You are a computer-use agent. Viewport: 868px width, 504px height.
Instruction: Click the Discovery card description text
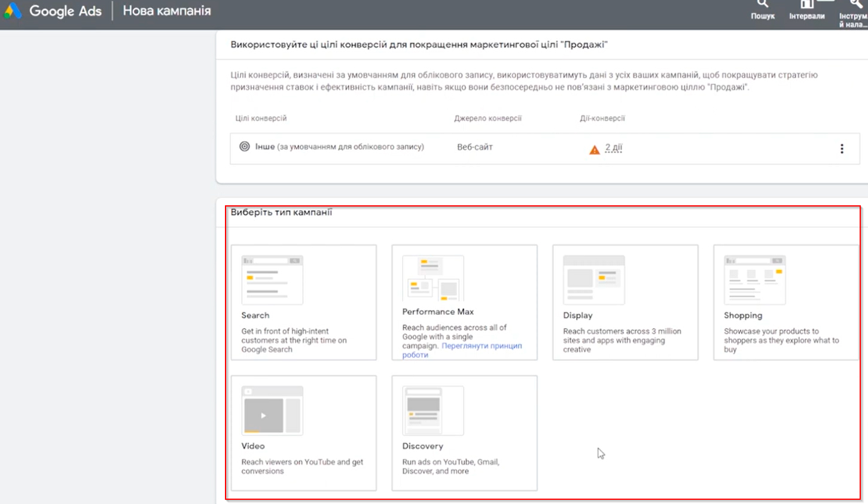pyautogui.click(x=450, y=467)
